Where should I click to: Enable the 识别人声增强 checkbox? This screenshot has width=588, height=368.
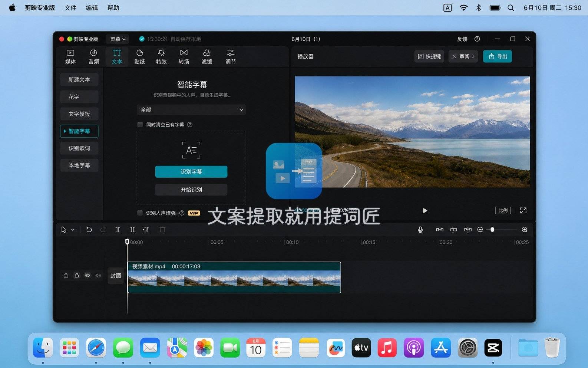pyautogui.click(x=140, y=213)
